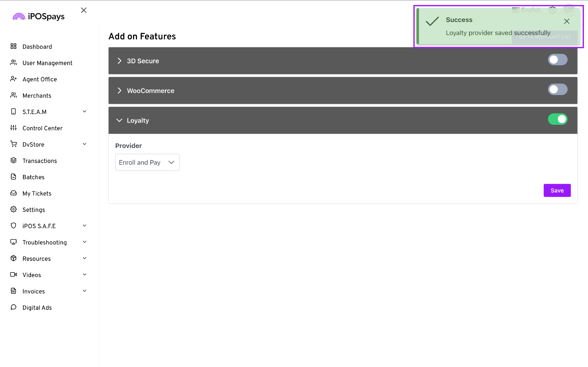Click the Control Center sliders icon
The height and width of the screenshot is (367, 588).
[x=13, y=128]
